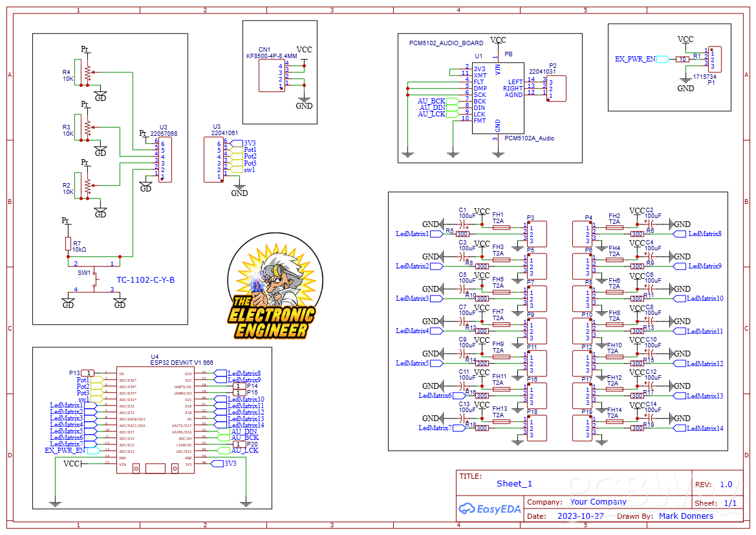Image resolution: width=756 pixels, height=535 pixels.
Task: Select the C14 100uF capacitor
Action: click(651, 419)
